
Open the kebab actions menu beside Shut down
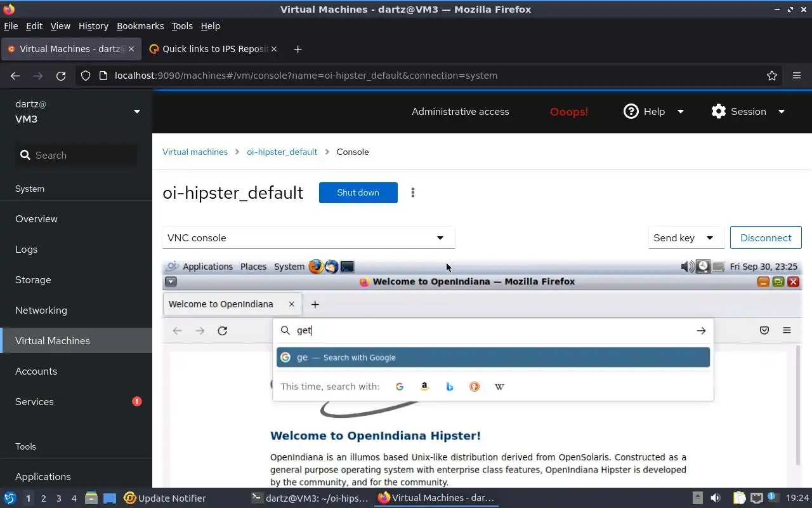[413, 192]
